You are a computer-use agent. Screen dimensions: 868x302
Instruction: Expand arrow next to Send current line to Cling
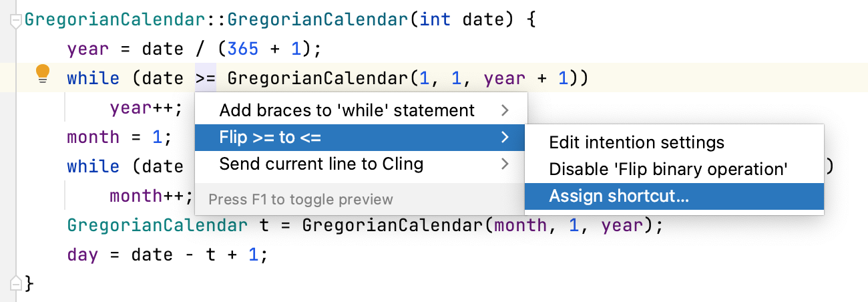[x=505, y=164]
